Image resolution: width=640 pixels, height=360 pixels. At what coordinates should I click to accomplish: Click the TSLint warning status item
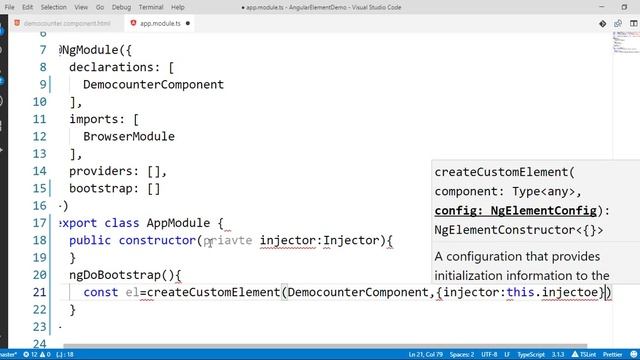click(x=584, y=354)
